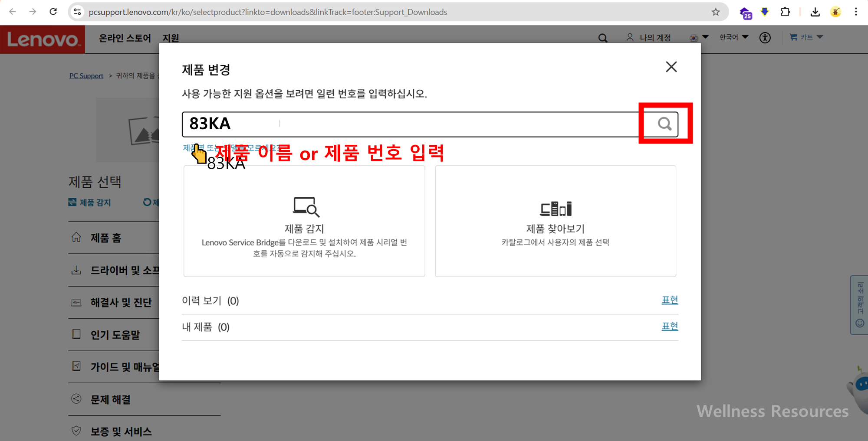Click the product image placeholder thumbnail
The width and height of the screenshot is (868, 441).
tap(128, 130)
